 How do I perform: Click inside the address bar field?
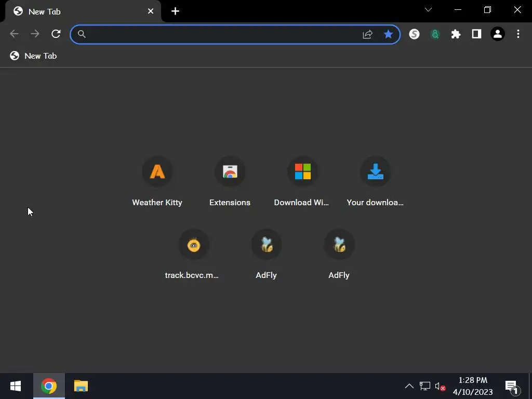235,34
